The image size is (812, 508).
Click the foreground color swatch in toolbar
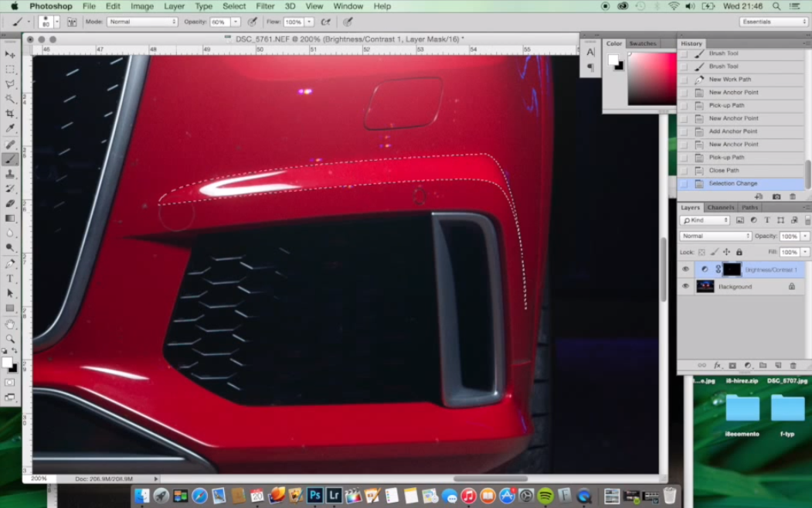[x=7, y=362]
